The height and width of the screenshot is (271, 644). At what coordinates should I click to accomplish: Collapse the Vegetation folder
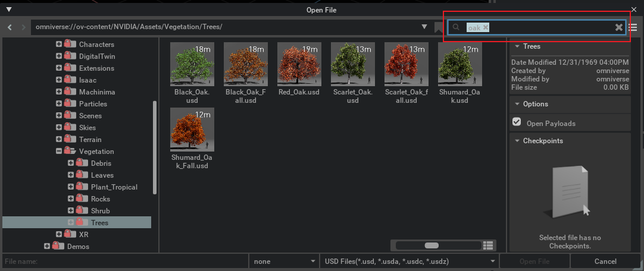point(59,152)
